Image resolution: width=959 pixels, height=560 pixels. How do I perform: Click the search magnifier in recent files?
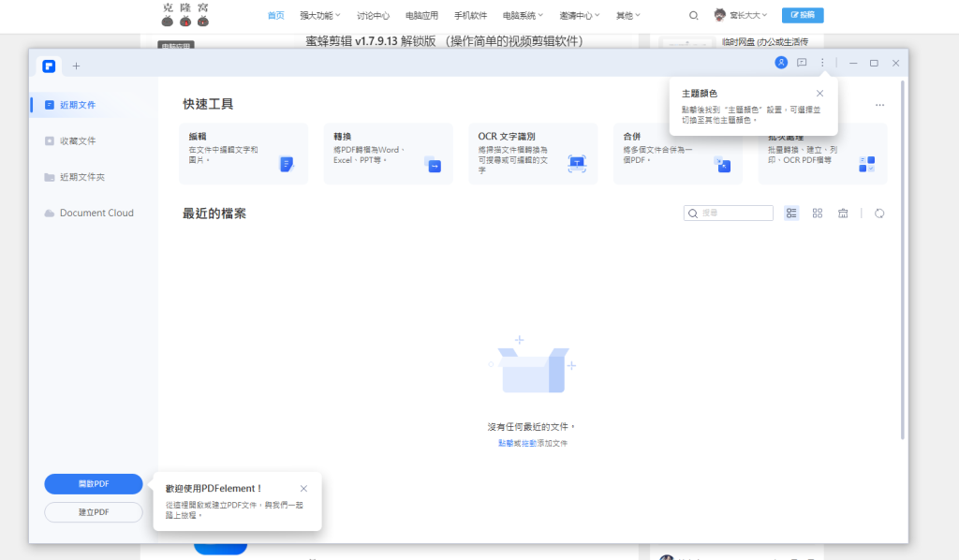[x=693, y=214]
